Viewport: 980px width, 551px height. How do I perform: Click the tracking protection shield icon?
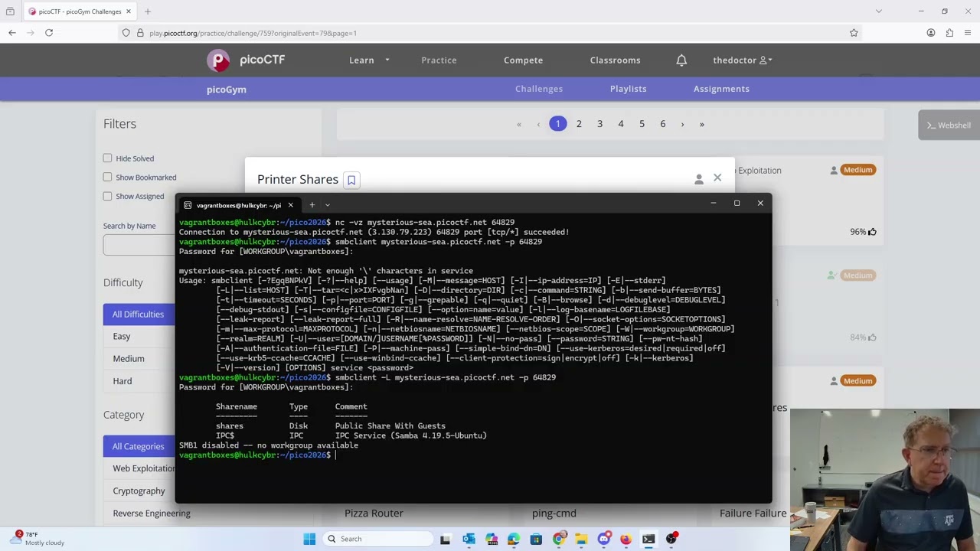pos(126,33)
